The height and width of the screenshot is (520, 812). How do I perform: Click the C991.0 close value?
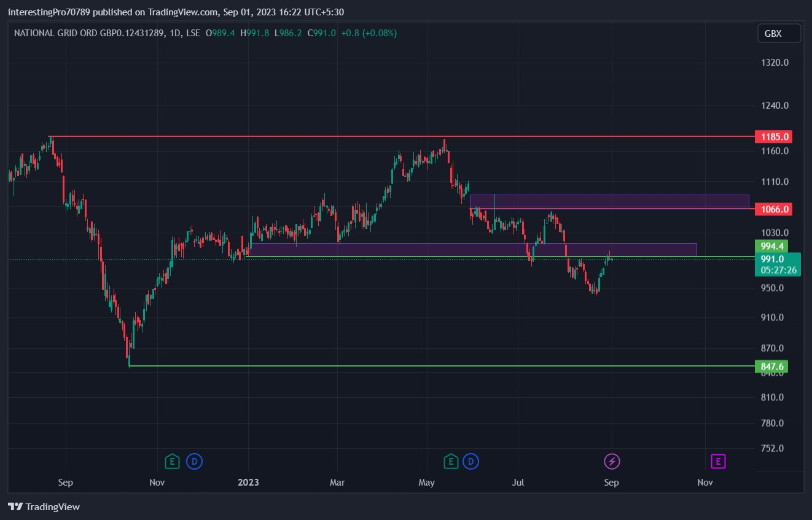tap(321, 33)
